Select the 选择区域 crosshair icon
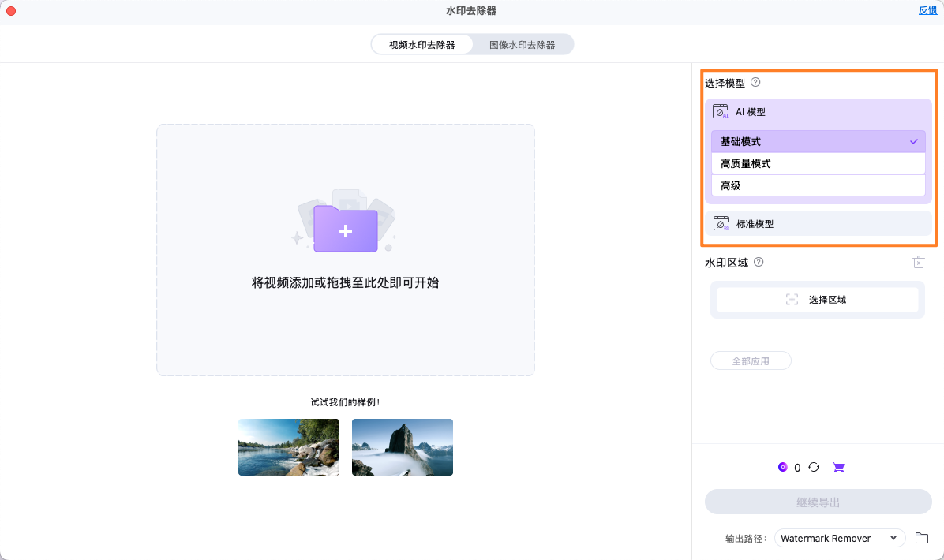The height and width of the screenshot is (560, 944). [792, 299]
